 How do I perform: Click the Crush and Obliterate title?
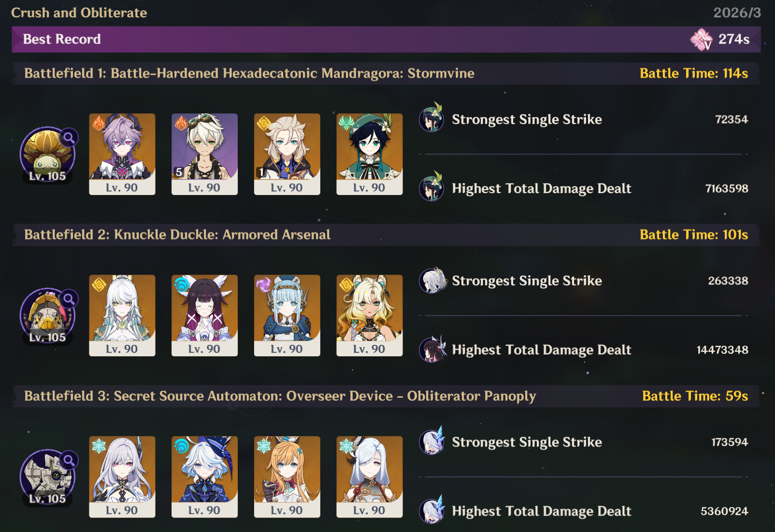coord(79,13)
